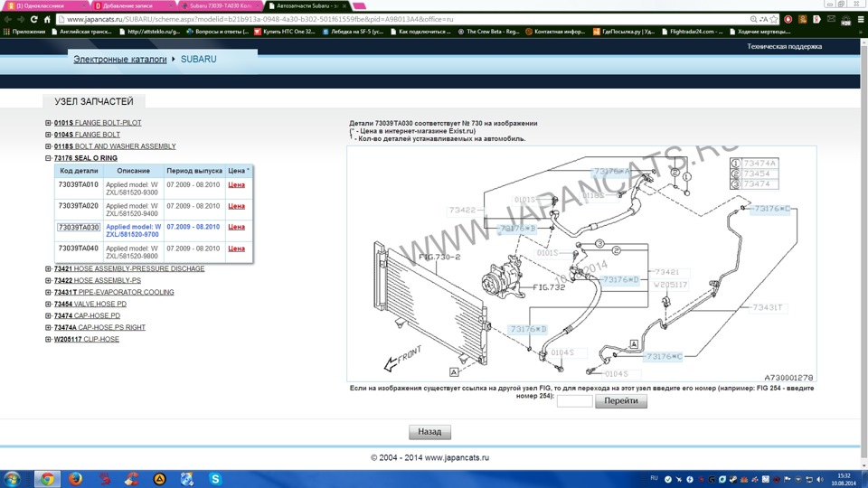Viewport: 868px width, 488px height.
Task: Click the Период выпуска column header
Action: point(194,171)
